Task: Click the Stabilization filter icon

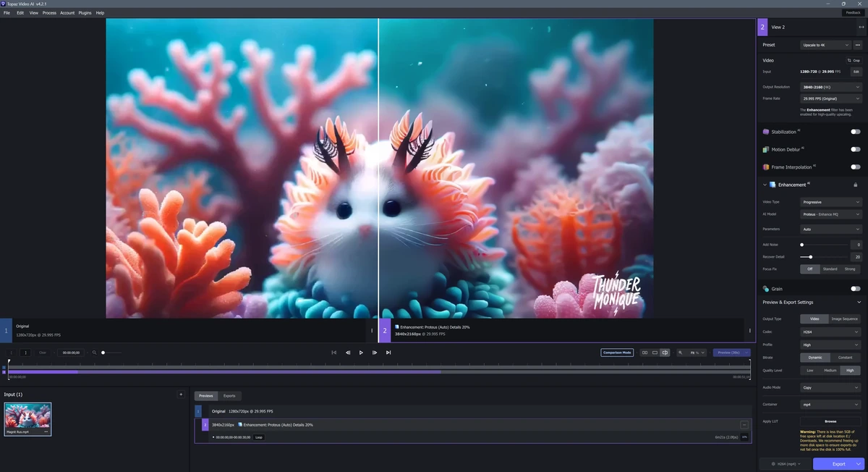Action: coord(766,132)
